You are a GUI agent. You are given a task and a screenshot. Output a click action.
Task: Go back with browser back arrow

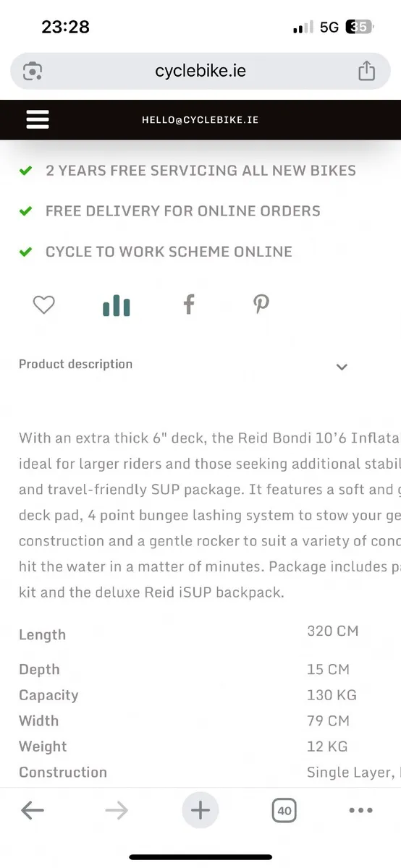(33, 810)
